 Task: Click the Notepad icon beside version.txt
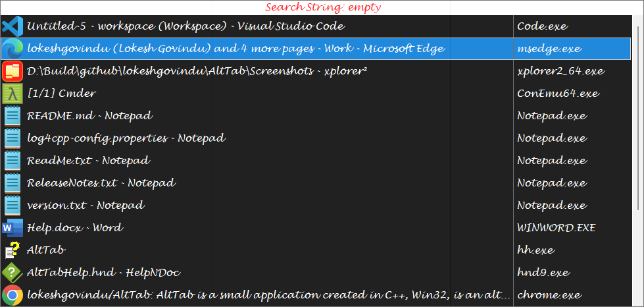[x=12, y=206]
